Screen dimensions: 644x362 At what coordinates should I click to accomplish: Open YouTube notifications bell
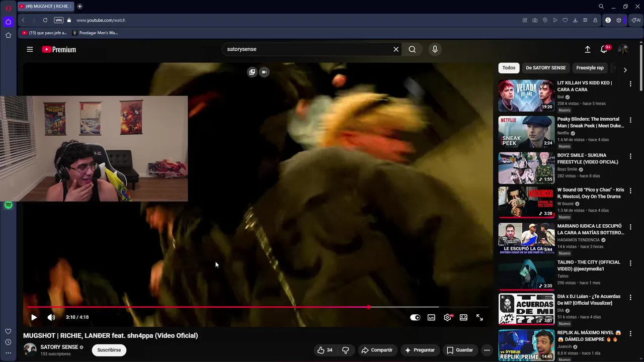coord(604,49)
